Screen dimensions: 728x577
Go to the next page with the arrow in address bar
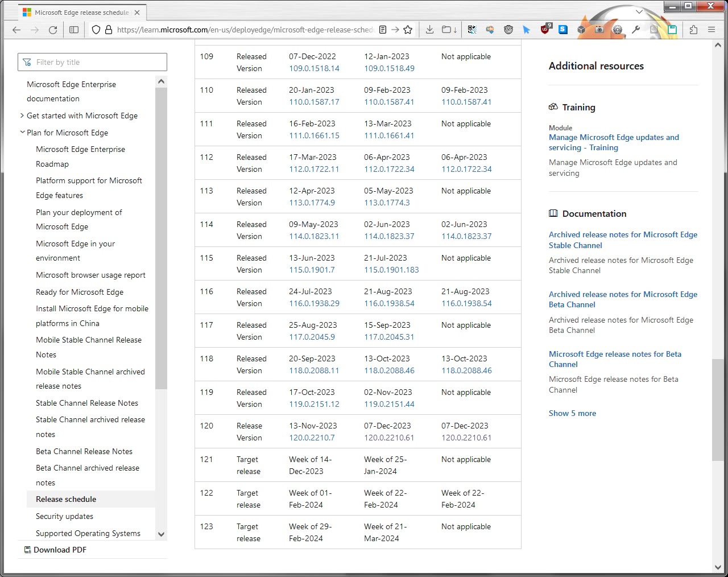395,30
